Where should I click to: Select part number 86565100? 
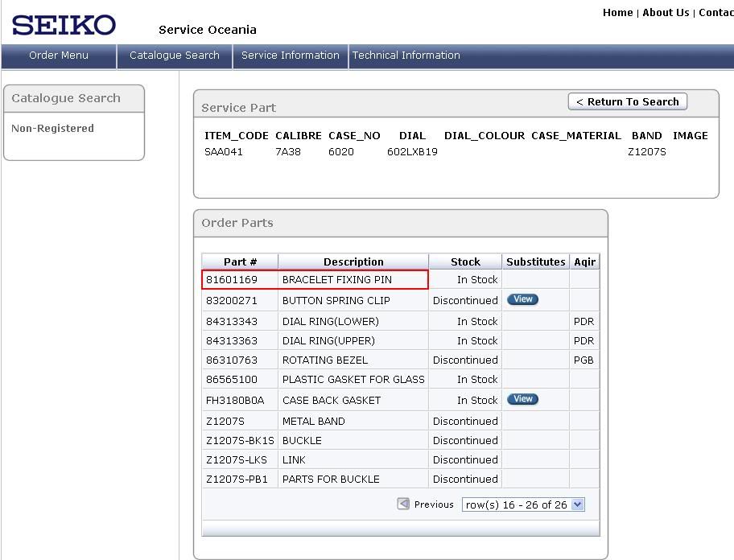pos(232,379)
